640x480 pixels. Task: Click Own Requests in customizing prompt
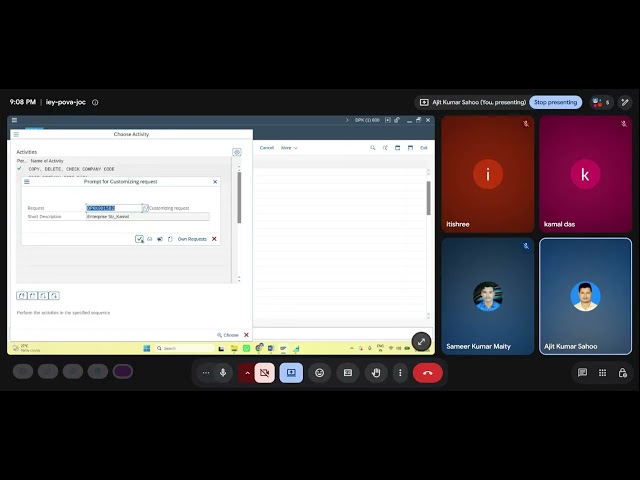coord(192,239)
